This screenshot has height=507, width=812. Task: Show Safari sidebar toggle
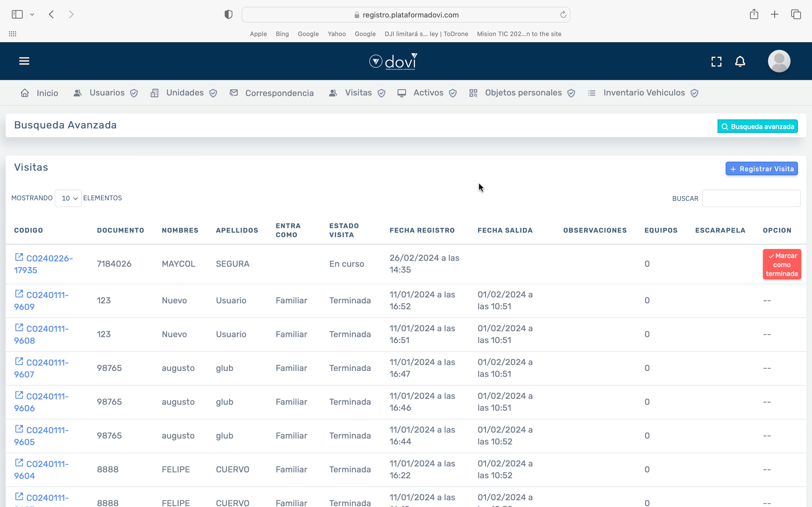tap(17, 14)
